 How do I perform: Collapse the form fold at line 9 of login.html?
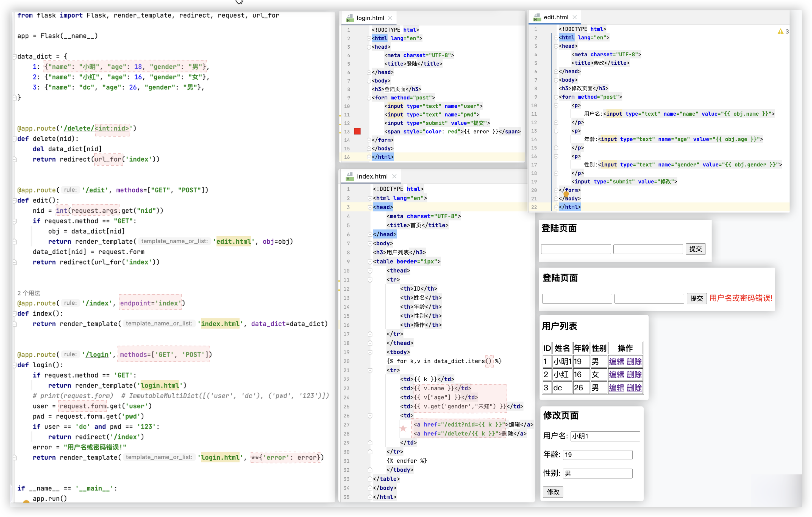(369, 98)
